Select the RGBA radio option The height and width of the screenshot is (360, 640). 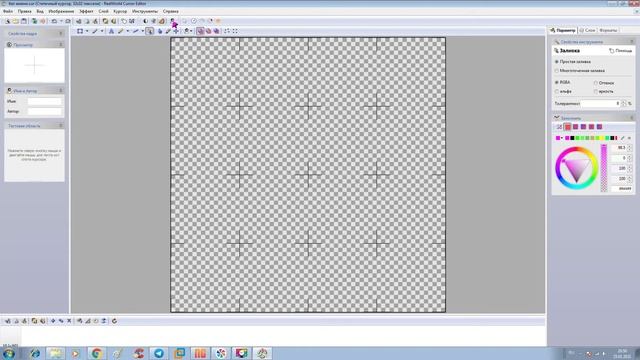(x=562, y=82)
